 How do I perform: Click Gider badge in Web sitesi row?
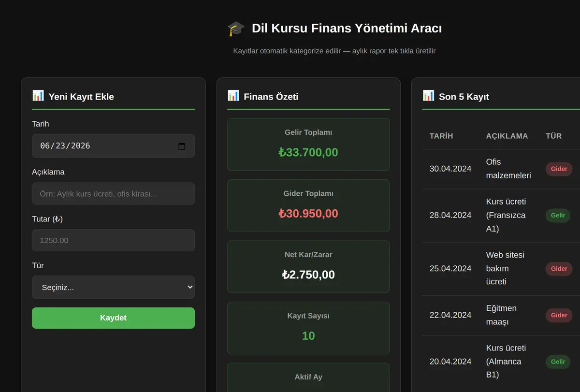click(559, 269)
